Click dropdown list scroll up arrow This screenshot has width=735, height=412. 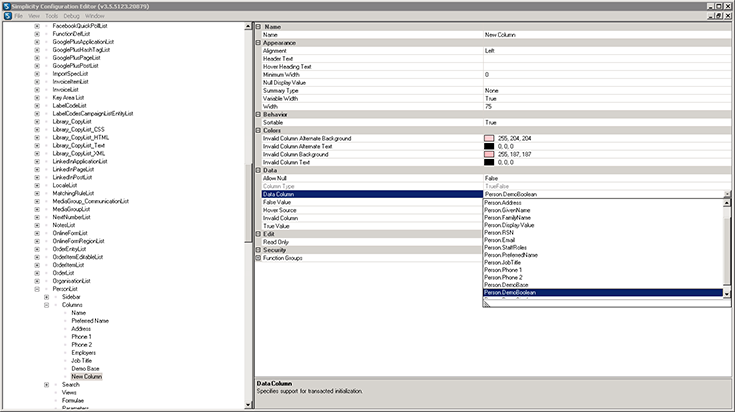click(727, 203)
